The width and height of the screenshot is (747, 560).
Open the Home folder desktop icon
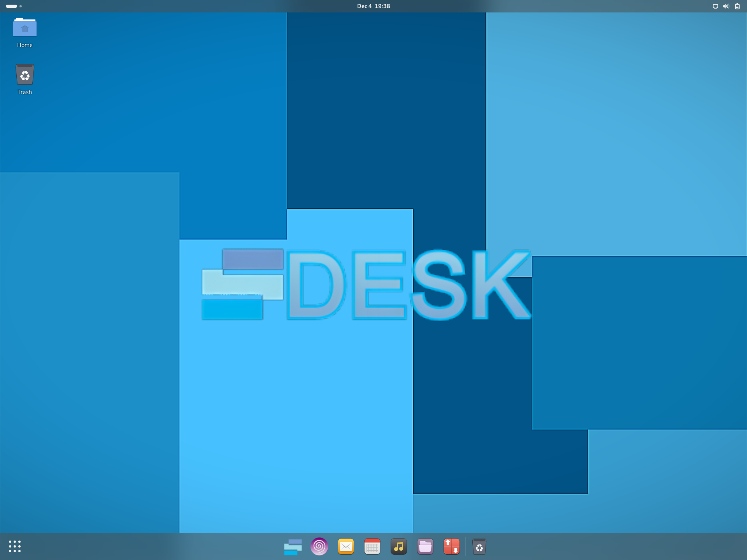25,33
